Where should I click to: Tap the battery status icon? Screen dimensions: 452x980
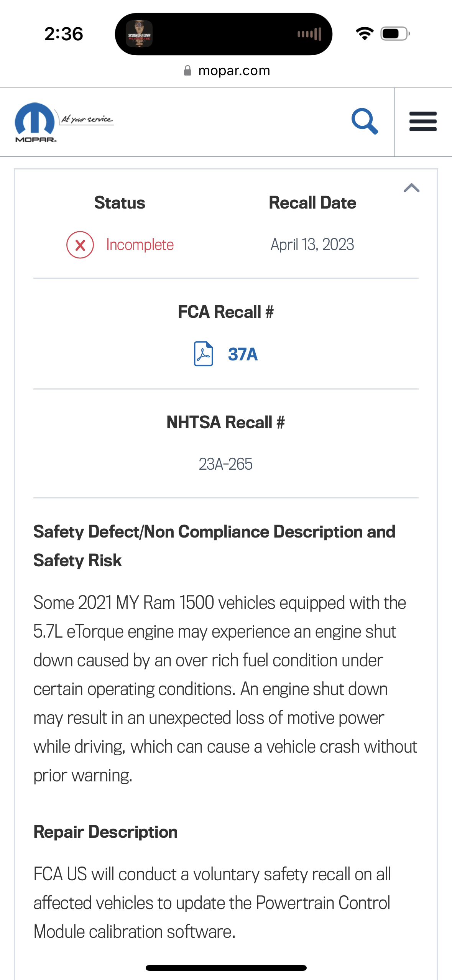tap(395, 34)
